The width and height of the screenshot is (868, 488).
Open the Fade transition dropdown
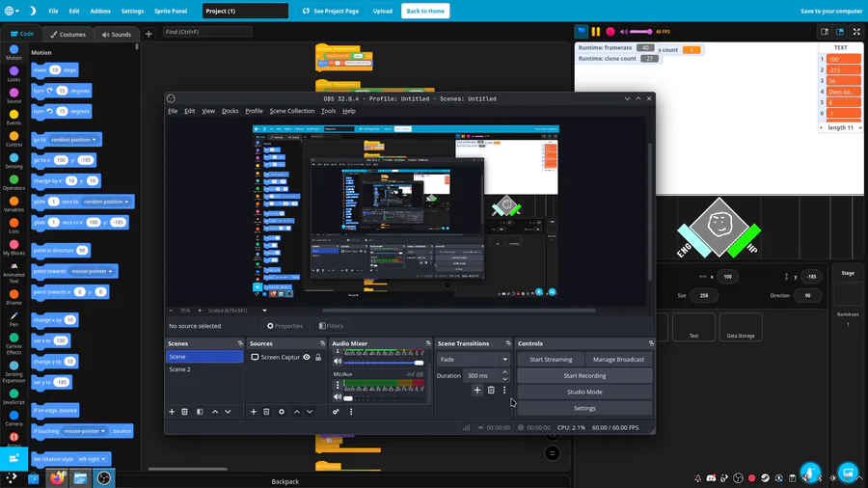pyautogui.click(x=474, y=359)
